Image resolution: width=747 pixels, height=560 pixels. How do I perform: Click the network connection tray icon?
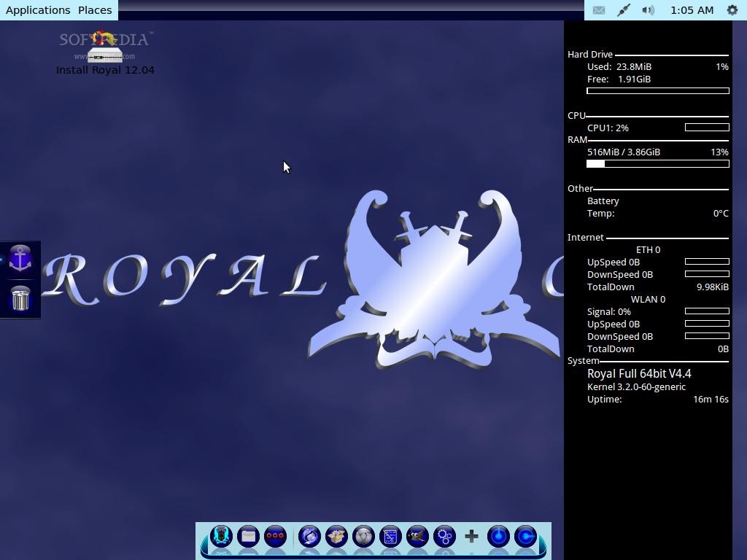point(623,10)
